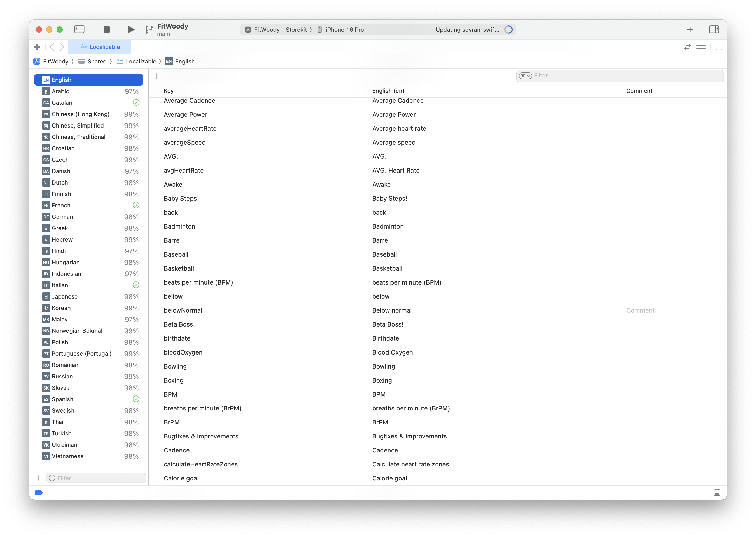Toggle the debug area at bottom right
This screenshot has width=756, height=538.
[717, 493]
